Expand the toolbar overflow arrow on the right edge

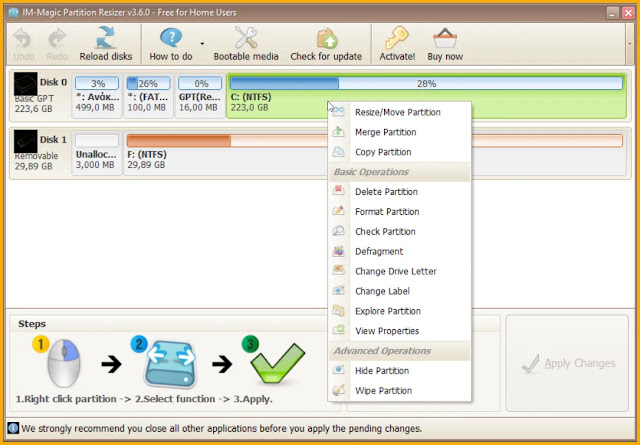point(630,44)
